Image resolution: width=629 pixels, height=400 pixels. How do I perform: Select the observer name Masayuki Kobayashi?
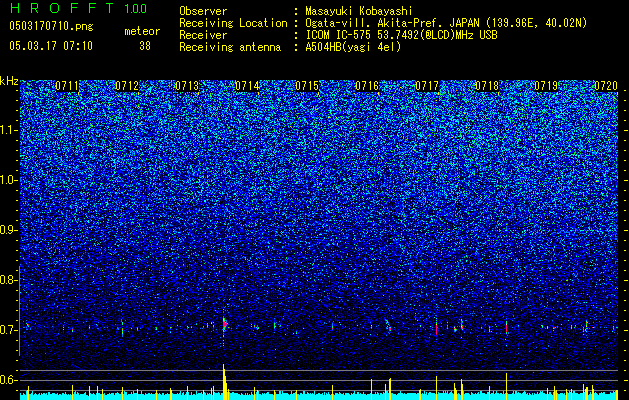[x=359, y=11]
